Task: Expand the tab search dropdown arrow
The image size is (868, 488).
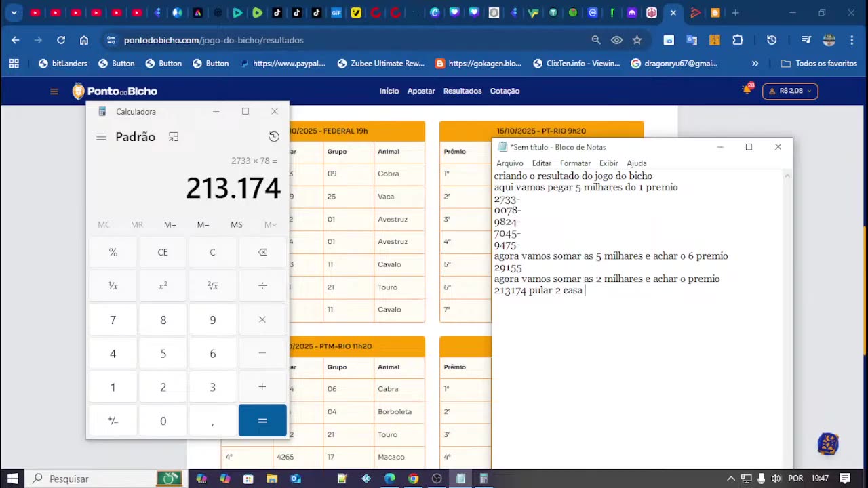Action: (14, 13)
